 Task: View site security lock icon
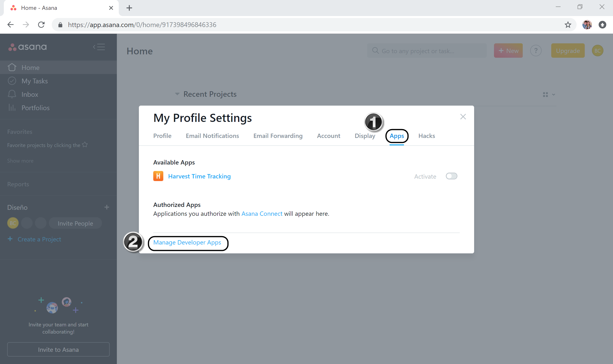click(60, 25)
